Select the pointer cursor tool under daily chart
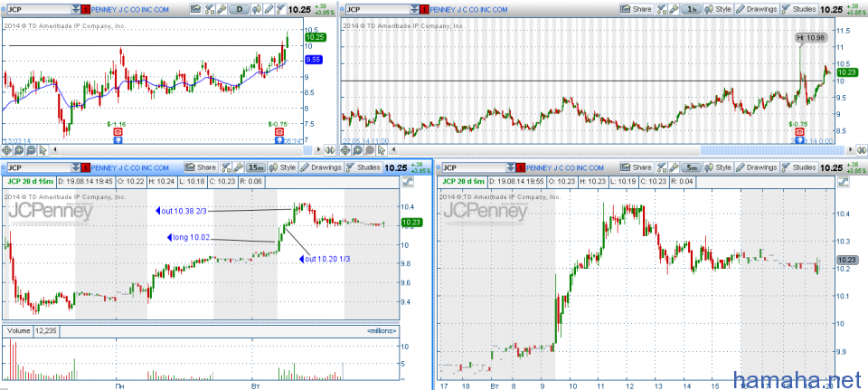Image resolution: width=868 pixels, height=390 pixels. (42, 150)
